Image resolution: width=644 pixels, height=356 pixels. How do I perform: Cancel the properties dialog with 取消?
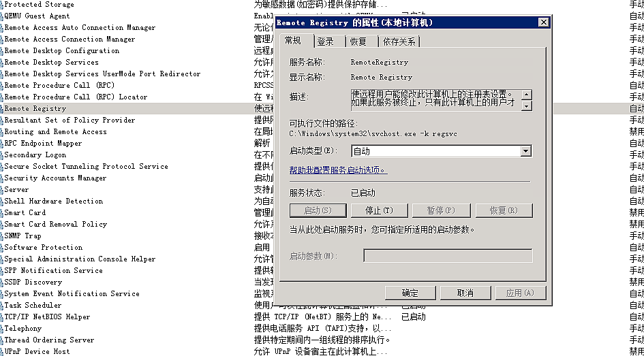[x=465, y=293]
